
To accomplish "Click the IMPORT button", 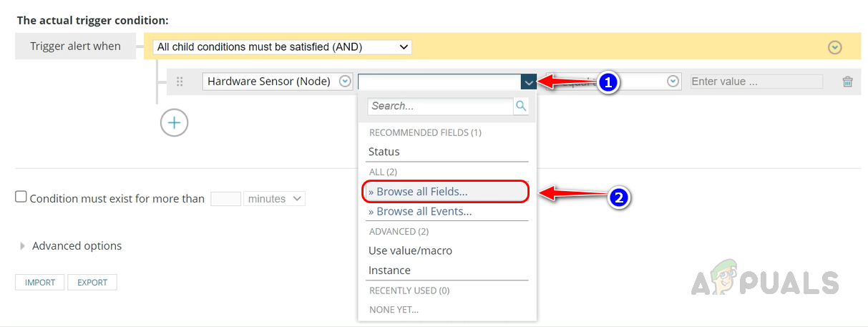I will 40,283.
